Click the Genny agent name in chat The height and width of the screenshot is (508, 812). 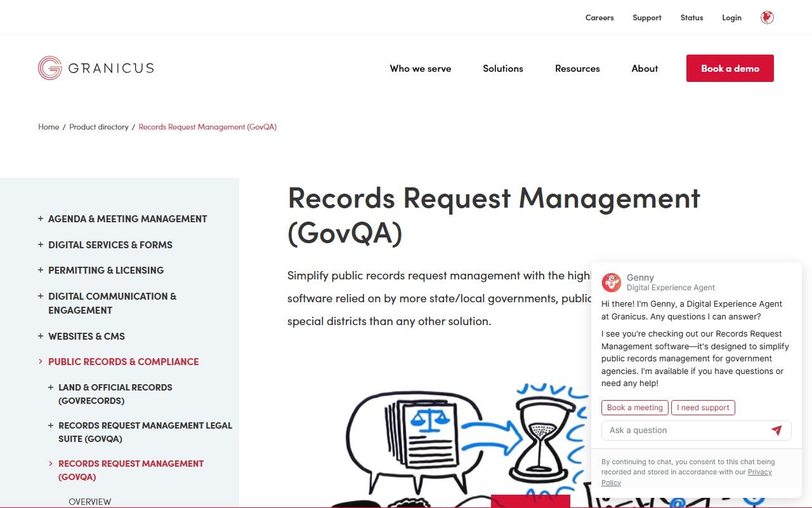click(x=640, y=277)
